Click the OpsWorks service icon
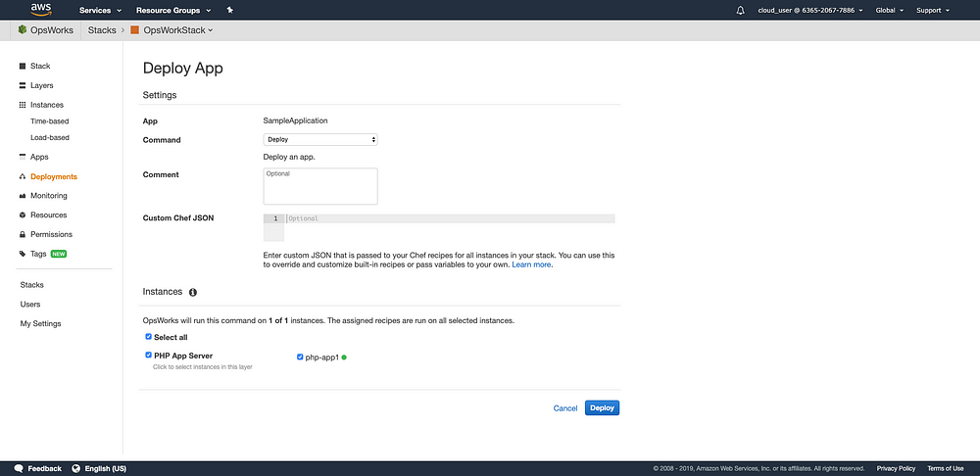Viewport: 980px width, 476px height. tap(23, 30)
